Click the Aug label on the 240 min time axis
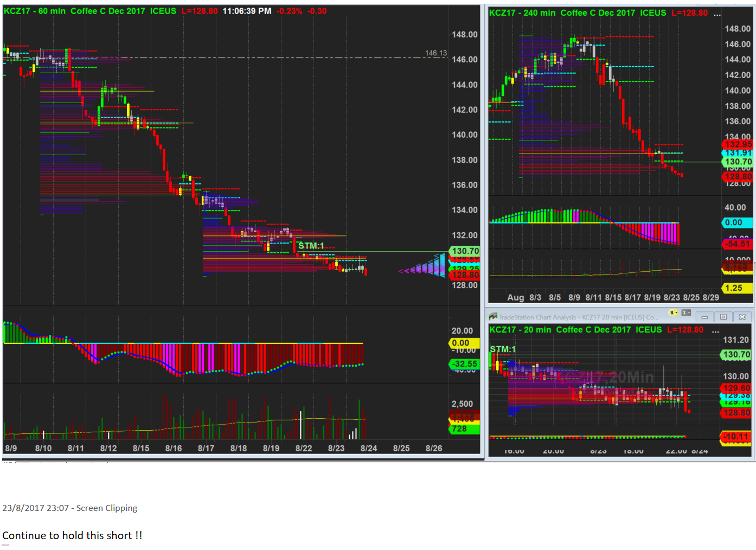This screenshot has height=550, width=756. [515, 297]
